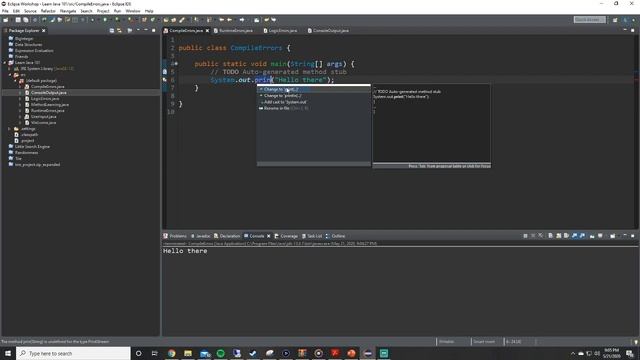The height and width of the screenshot is (360, 640).
Task: Select ConsoleOutput.java in Package Explorer
Action: click(x=48, y=93)
